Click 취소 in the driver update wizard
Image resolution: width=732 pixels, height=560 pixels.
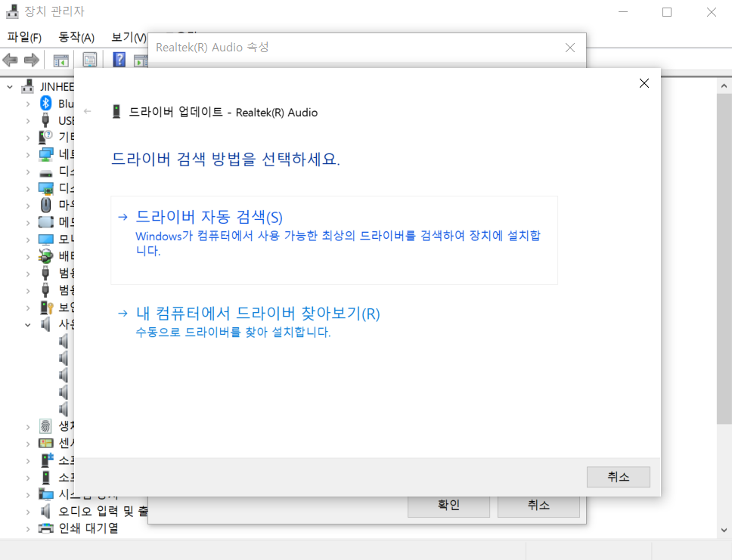[618, 477]
